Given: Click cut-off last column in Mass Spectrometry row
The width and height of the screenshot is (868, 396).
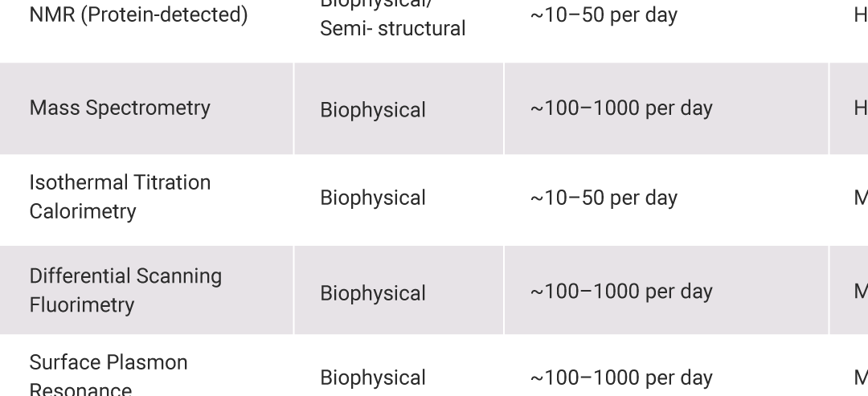Looking at the screenshot, I should point(861,108).
